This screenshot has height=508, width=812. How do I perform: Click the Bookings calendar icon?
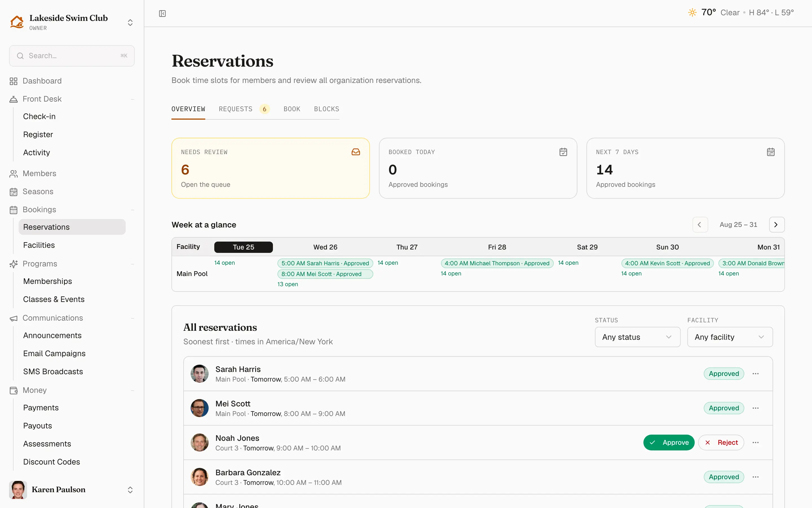[x=14, y=210]
